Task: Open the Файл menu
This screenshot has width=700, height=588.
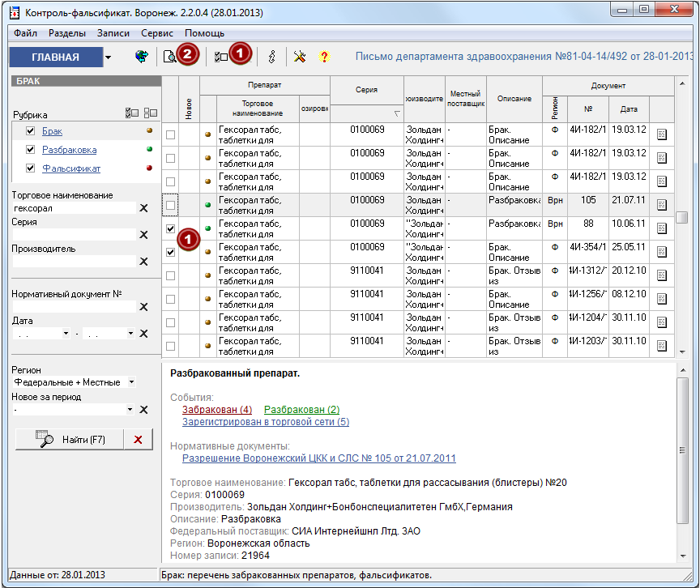Action: [x=25, y=33]
